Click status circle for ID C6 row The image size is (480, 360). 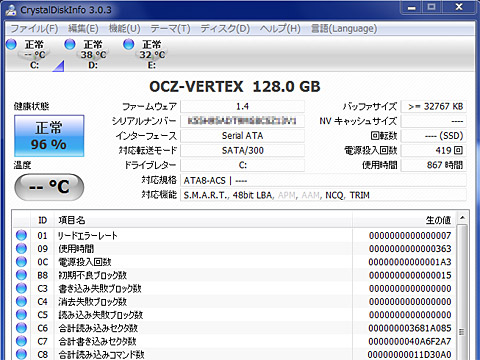click(21, 328)
